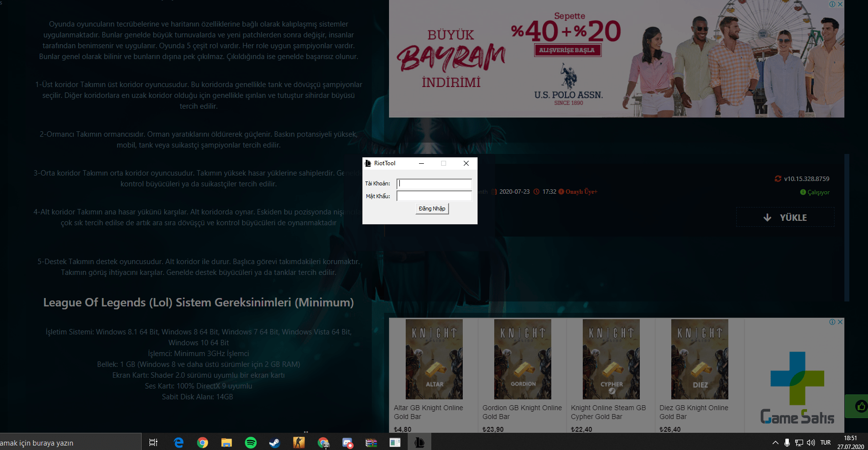Open the GORDION Knight Online thumbnail
This screenshot has width=868, height=450.
(x=523, y=359)
